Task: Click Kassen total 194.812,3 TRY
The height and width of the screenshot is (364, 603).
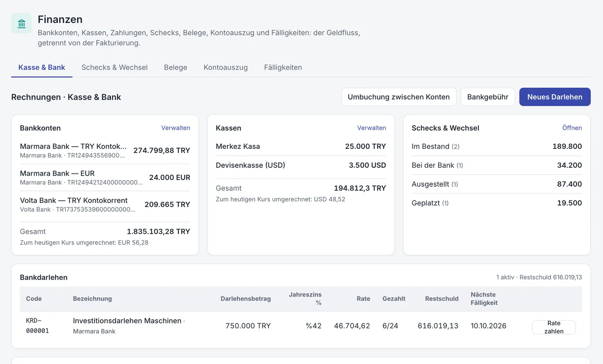Action: tap(360, 188)
